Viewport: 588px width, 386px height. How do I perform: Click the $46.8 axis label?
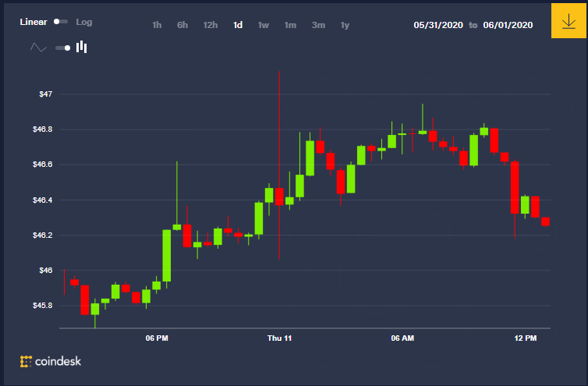42,129
